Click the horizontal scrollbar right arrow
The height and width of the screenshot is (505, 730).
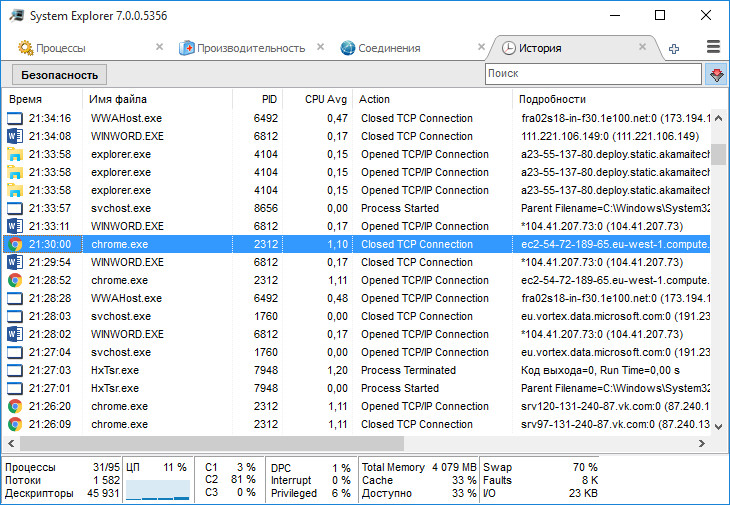[702, 444]
